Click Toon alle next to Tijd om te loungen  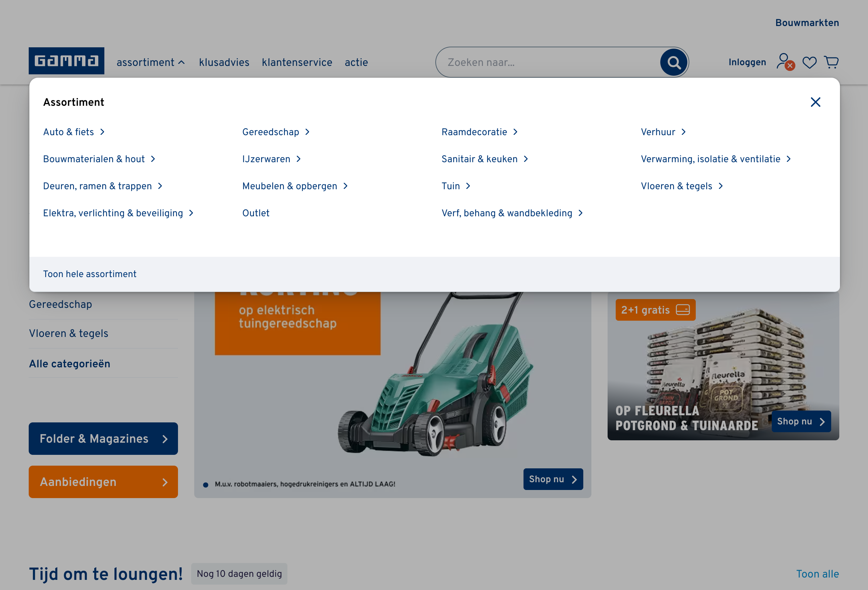pyautogui.click(x=818, y=573)
